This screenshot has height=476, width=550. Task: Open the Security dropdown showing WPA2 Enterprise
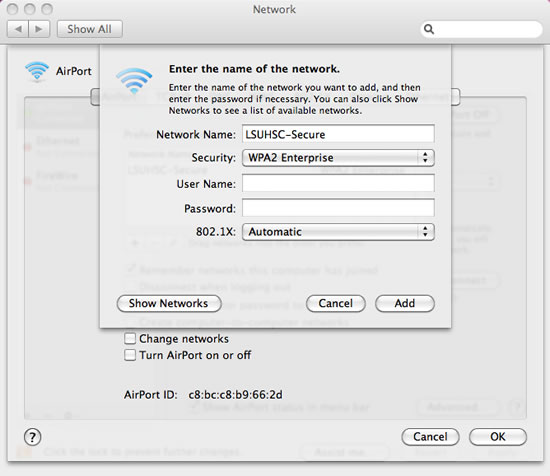click(338, 158)
